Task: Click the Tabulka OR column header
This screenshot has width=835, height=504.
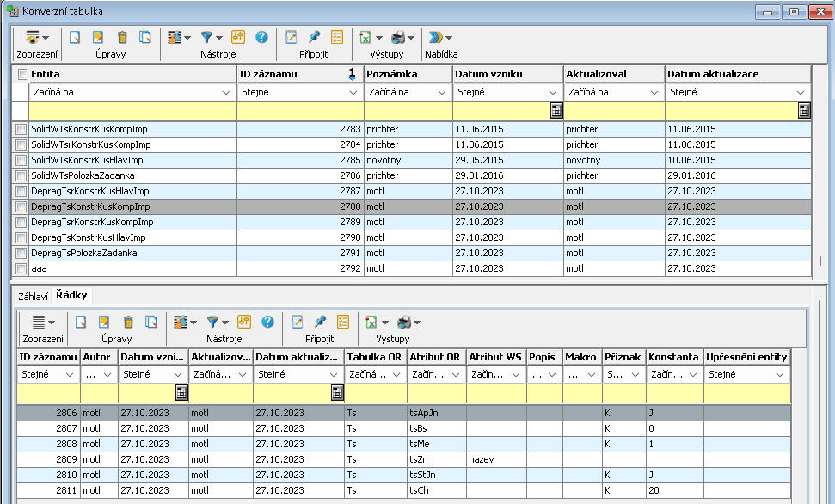Action: [375, 357]
